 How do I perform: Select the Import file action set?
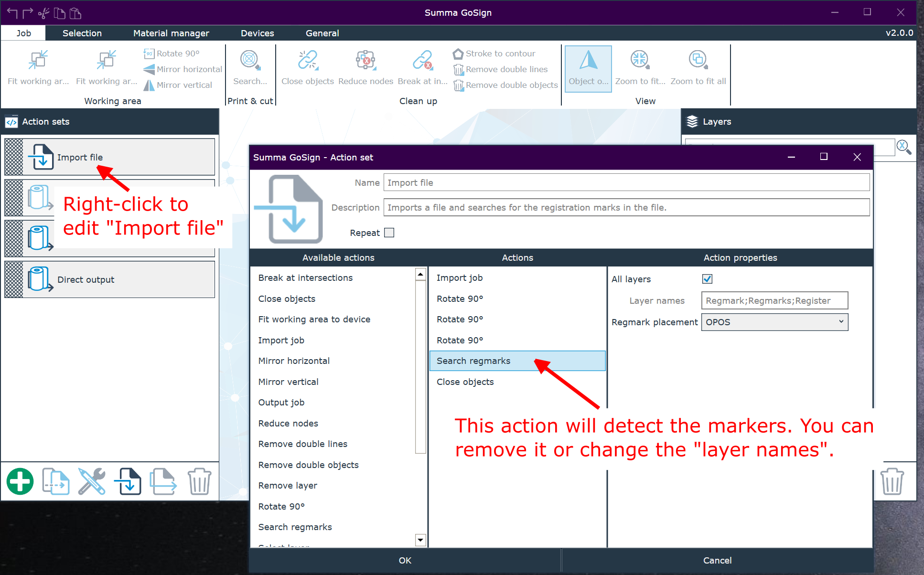[110, 157]
